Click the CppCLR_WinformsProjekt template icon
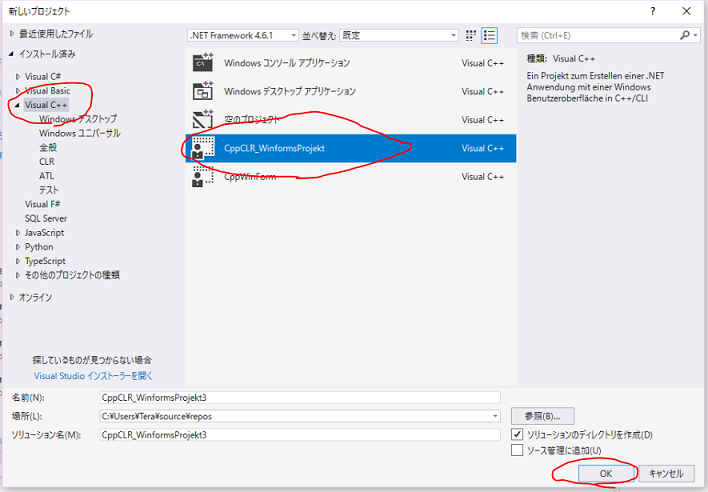The image size is (708, 492). pyautogui.click(x=203, y=148)
